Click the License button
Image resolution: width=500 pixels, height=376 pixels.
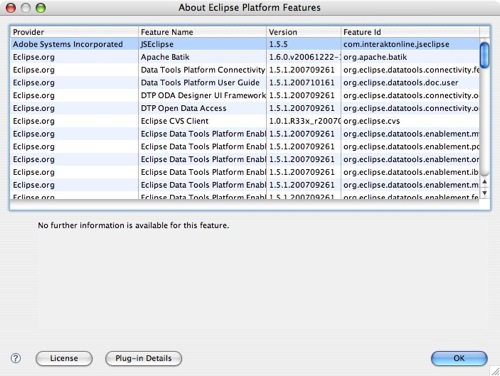[64, 358]
